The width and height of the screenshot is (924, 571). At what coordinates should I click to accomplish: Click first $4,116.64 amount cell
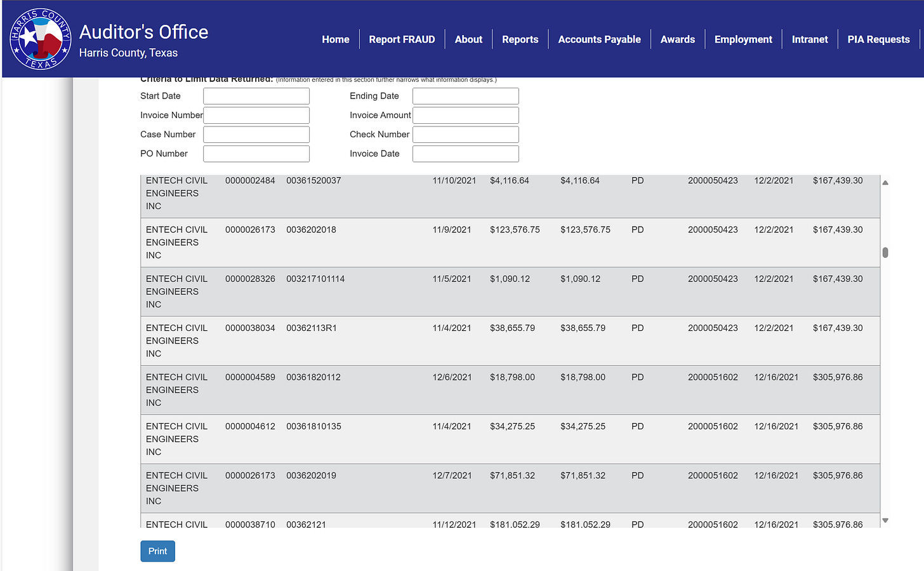(x=510, y=180)
